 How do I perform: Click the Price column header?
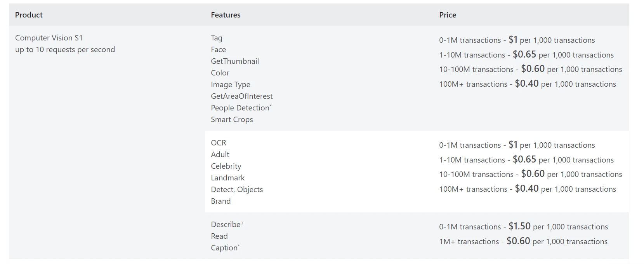pos(448,15)
